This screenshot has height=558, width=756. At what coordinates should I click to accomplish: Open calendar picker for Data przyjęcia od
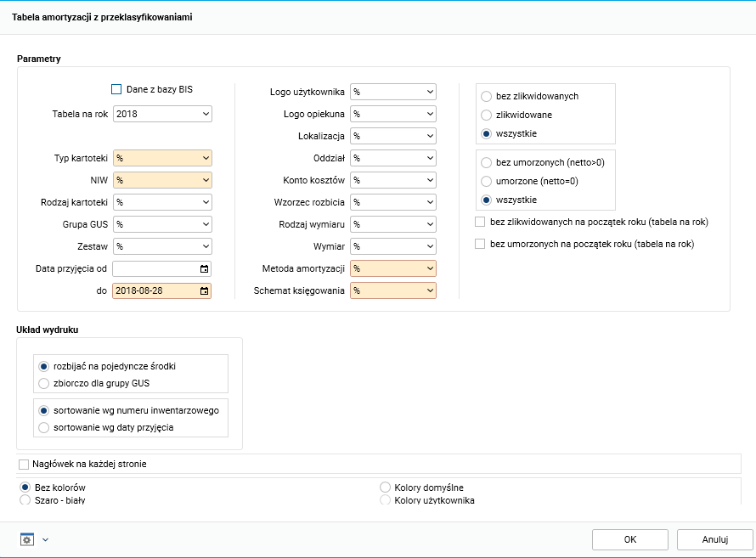pos(204,269)
